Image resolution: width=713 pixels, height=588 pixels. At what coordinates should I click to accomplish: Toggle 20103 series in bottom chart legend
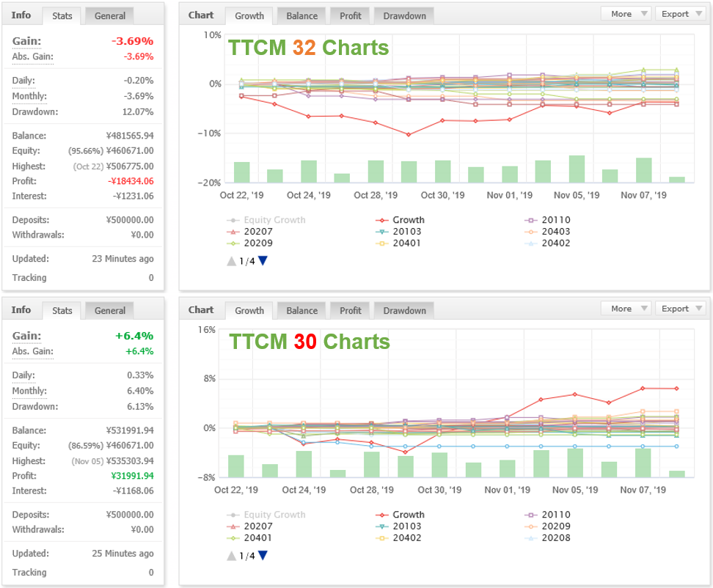(x=398, y=526)
